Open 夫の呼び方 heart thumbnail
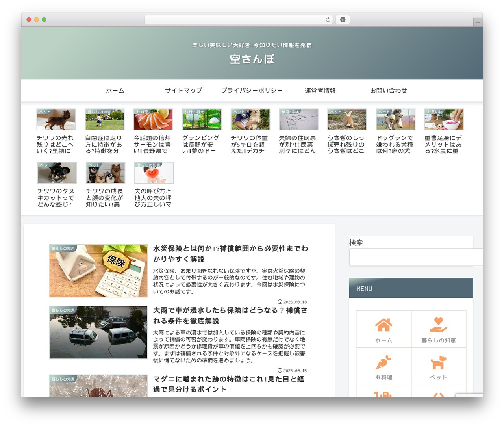 (x=154, y=173)
